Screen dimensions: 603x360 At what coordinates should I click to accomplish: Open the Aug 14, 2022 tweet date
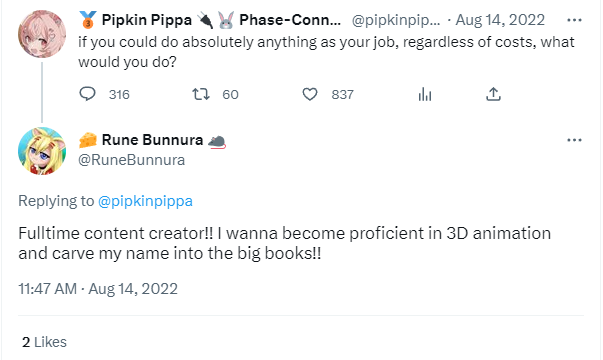(500, 20)
